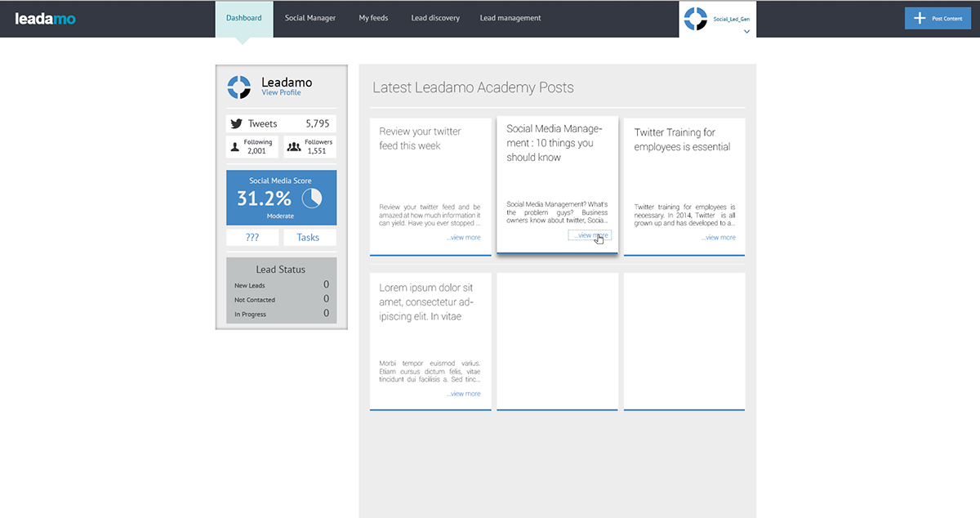980x518 pixels.
Task: Switch to the Social Manager tab
Action: [310, 18]
